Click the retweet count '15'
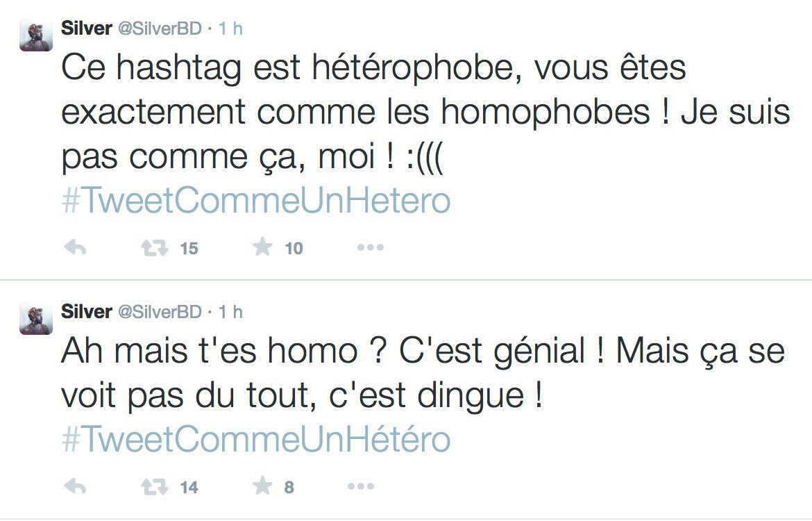Image resolution: width=812 pixels, height=521 pixels. [x=191, y=247]
